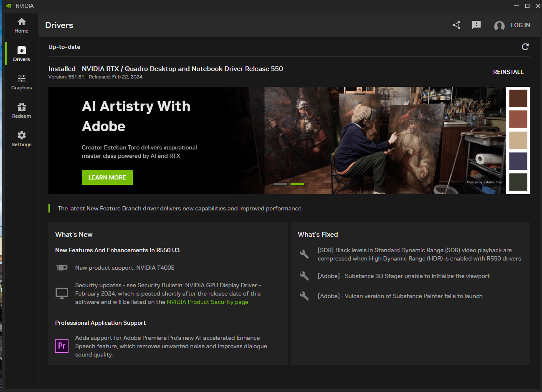The width and height of the screenshot is (542, 392).
Task: Minimize the NVIDIA window
Action: [x=517, y=6]
